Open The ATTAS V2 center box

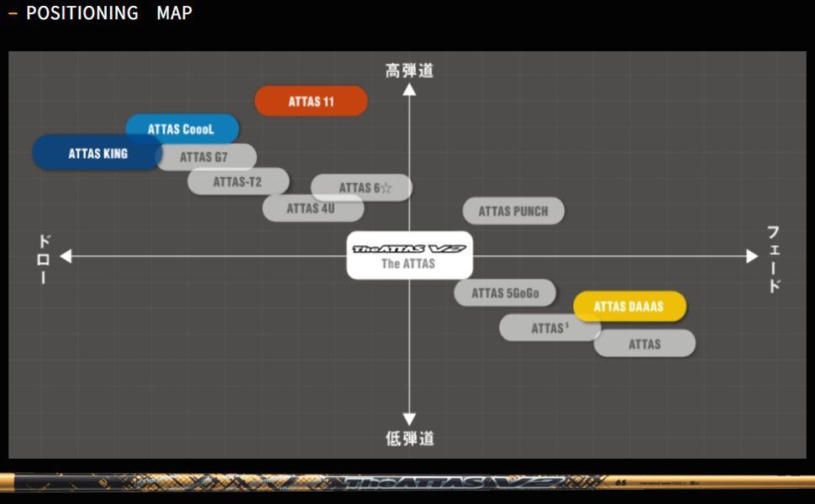(409, 255)
